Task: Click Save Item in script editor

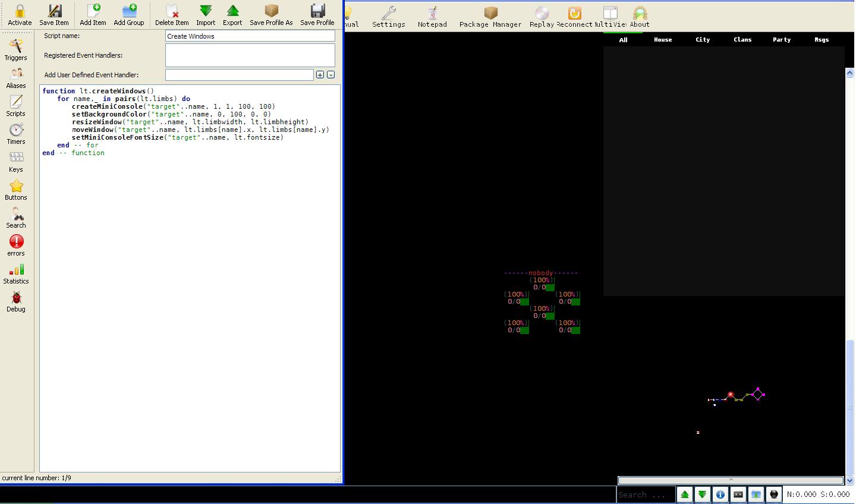Action: [x=54, y=14]
